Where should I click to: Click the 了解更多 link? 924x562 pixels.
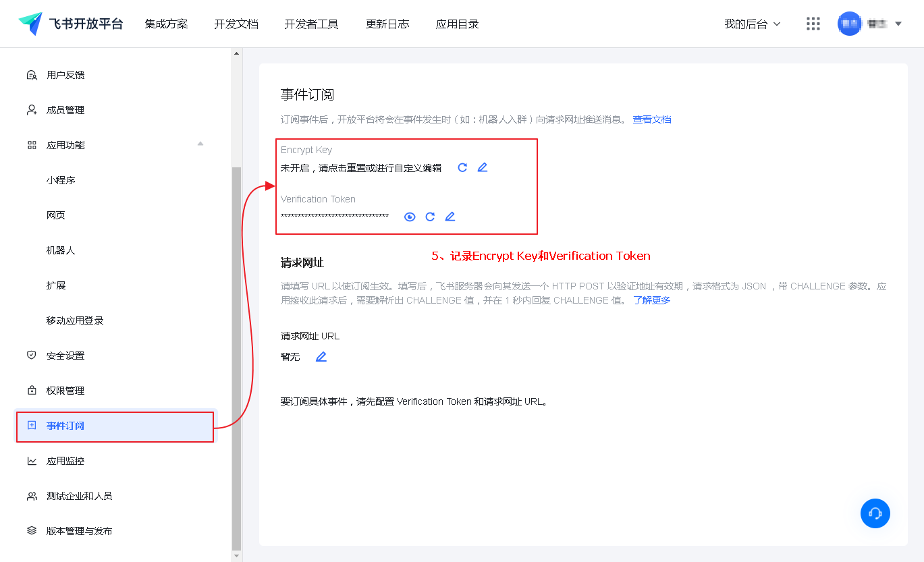pos(651,300)
